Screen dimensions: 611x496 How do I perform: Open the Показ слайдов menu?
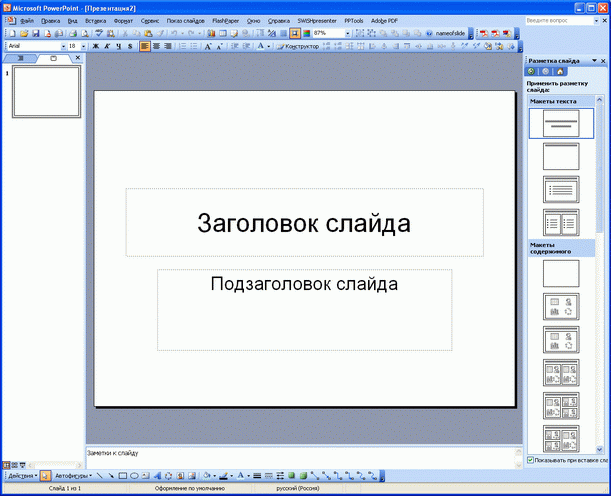pos(185,21)
